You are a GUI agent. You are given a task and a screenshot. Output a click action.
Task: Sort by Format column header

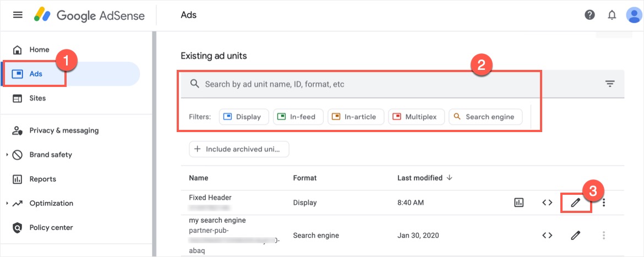click(305, 178)
